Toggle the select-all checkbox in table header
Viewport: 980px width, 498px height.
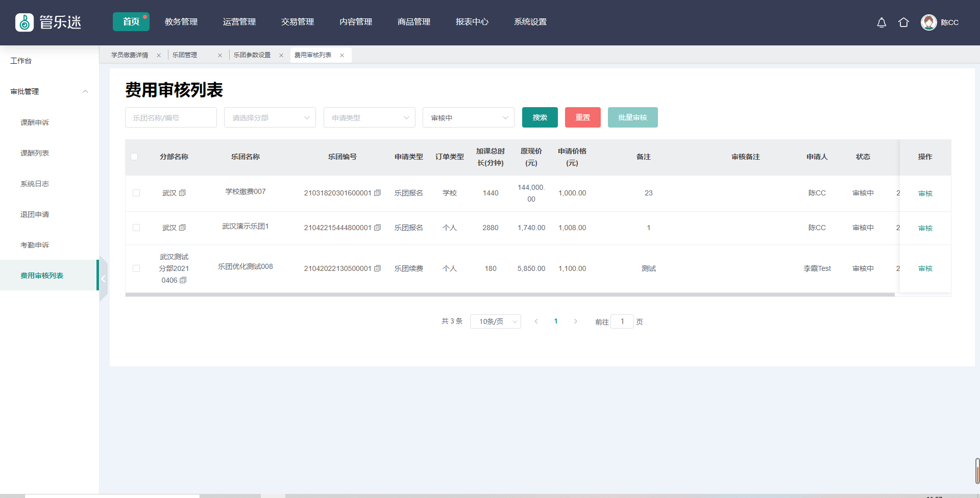(x=134, y=157)
